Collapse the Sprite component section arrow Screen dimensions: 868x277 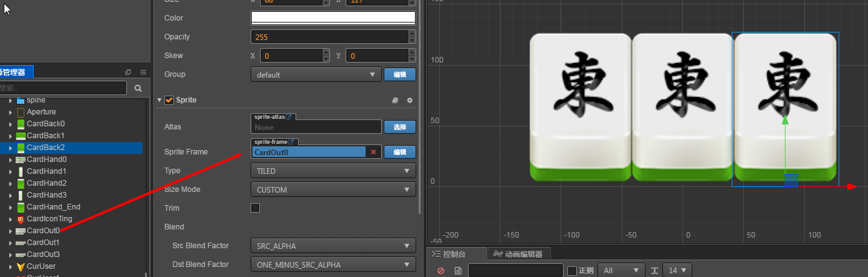point(160,100)
